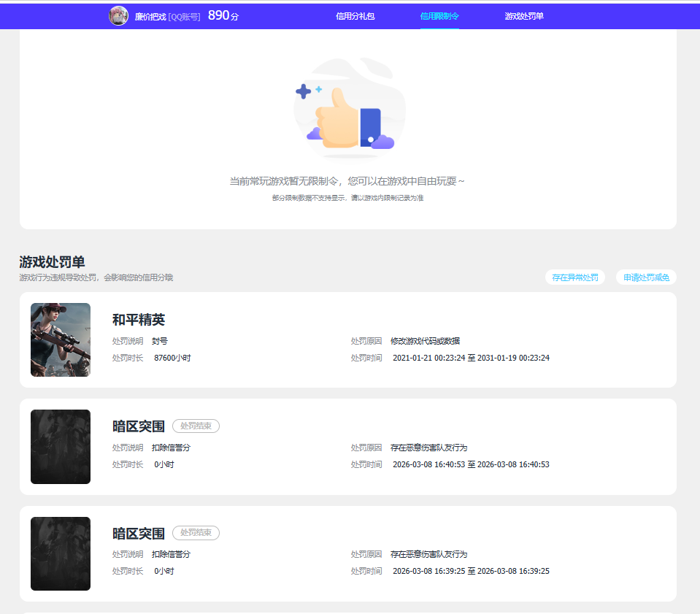This screenshot has height=614, width=700.
Task: Click the 当前常玩游戏暂无限制令 message
Action: pyautogui.click(x=347, y=181)
